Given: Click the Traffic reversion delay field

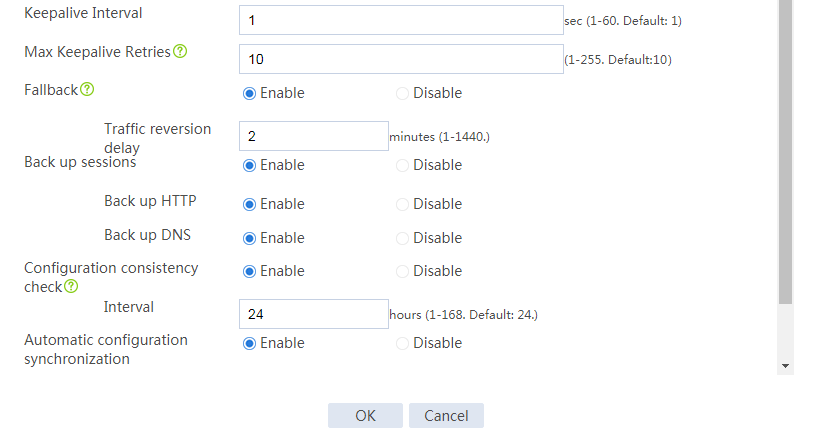Looking at the screenshot, I should coord(314,136).
